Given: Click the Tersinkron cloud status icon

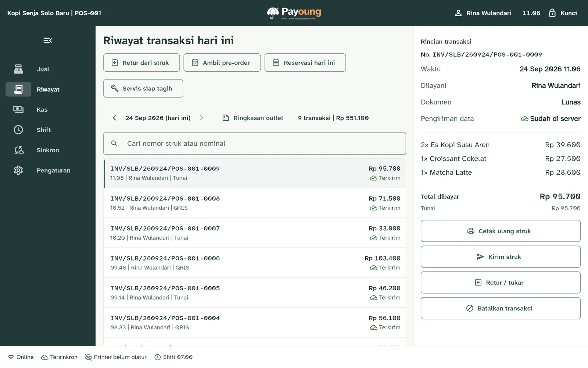Looking at the screenshot, I should (x=45, y=357).
